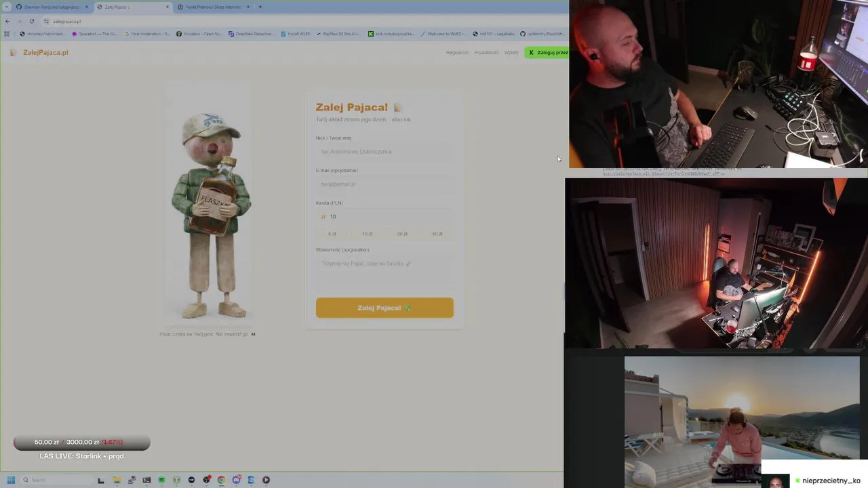Open Spotify from the taskbar
The width and height of the screenshot is (868, 488).
[161, 480]
